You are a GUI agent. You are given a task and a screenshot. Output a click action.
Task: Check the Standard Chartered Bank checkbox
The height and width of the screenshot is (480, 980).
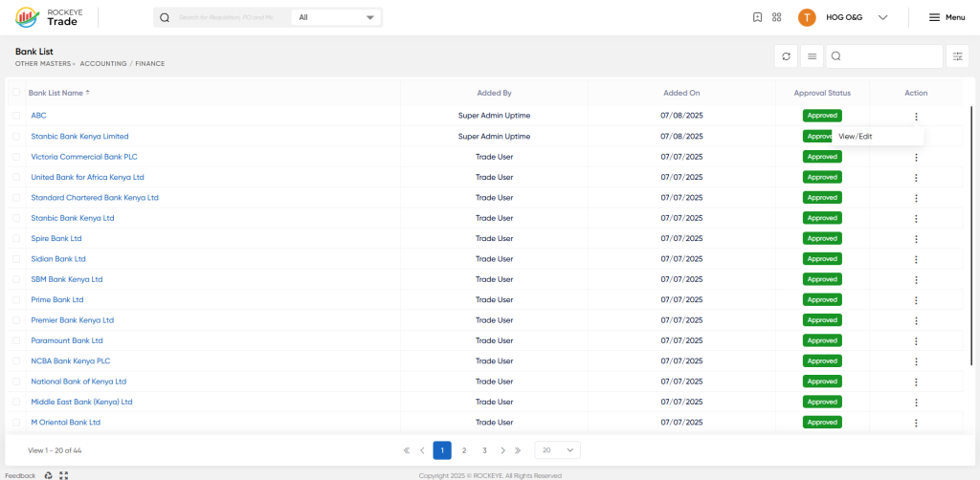point(16,197)
